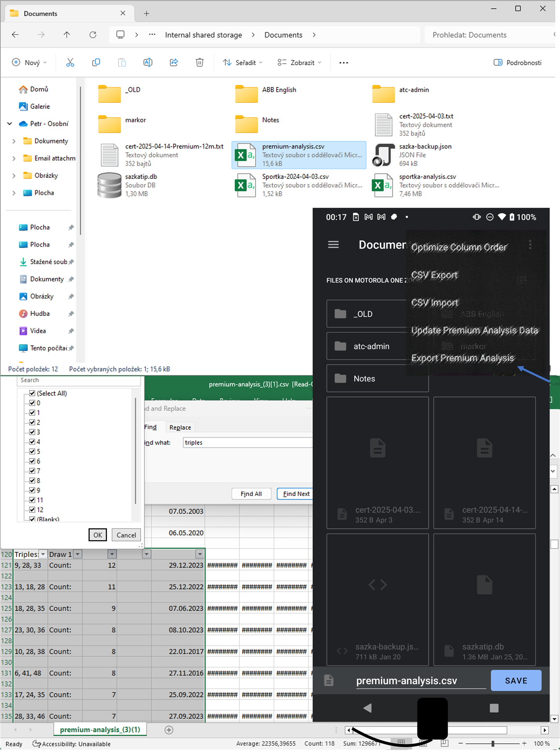Click the Cut scissors icon in Explorer toolbar
This screenshot has height=752, width=560.
[70, 62]
